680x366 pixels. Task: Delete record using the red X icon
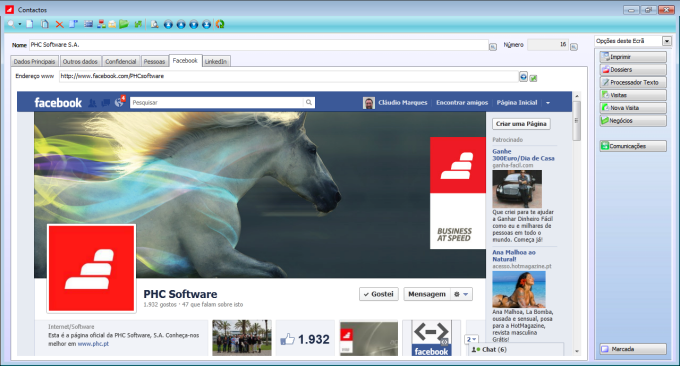click(59, 25)
